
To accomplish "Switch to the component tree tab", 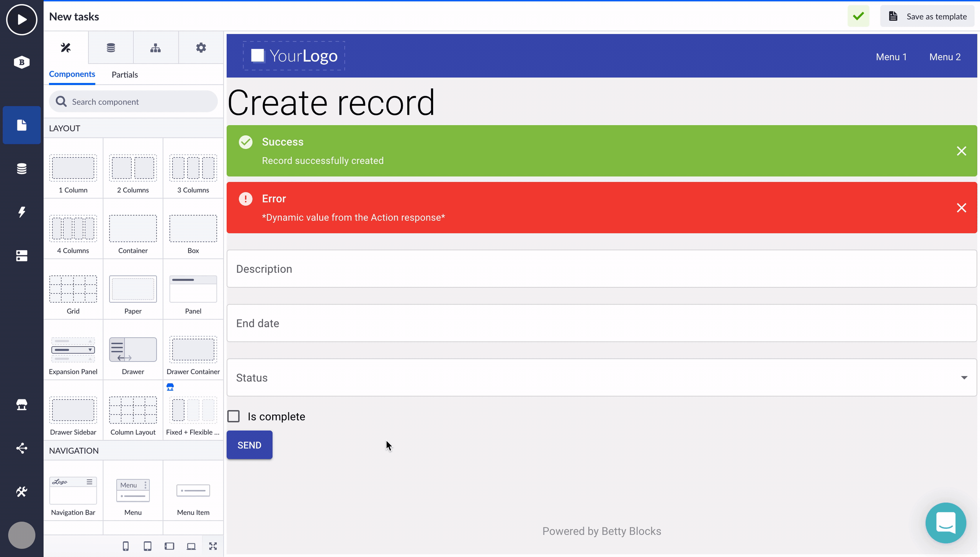I will click(155, 48).
